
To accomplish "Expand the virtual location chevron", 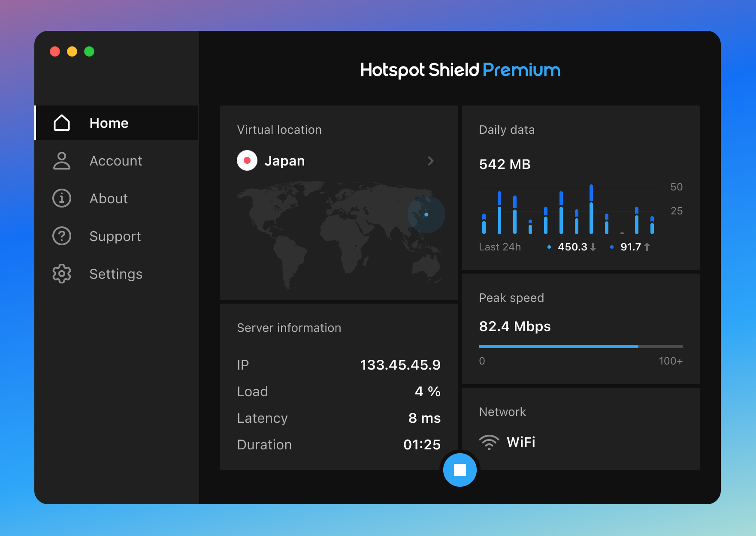I will (x=431, y=161).
